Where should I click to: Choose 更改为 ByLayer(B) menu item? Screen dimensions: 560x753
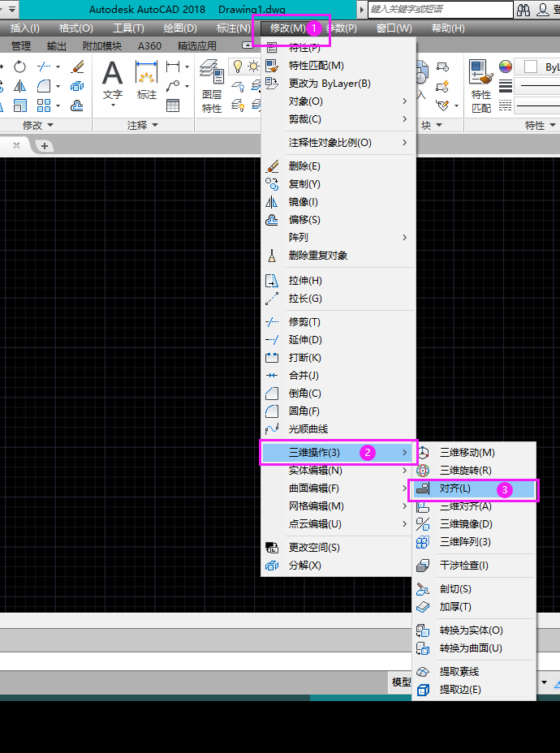338,84
